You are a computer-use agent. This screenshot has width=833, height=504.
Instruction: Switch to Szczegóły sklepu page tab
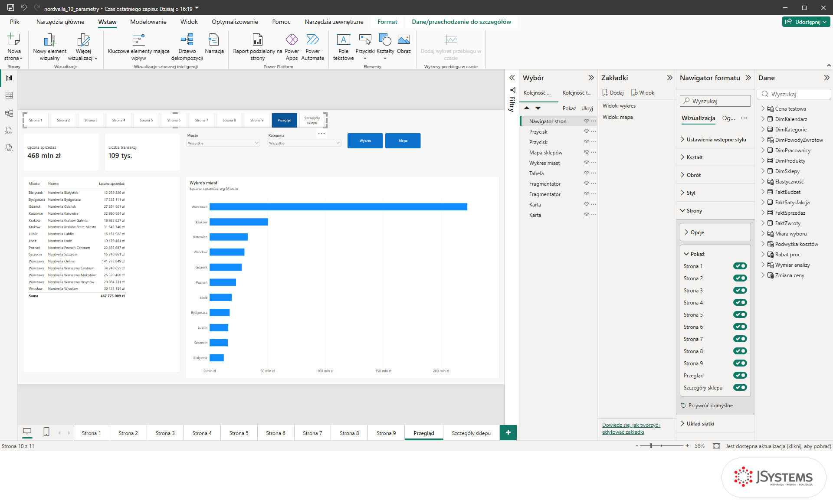(471, 433)
